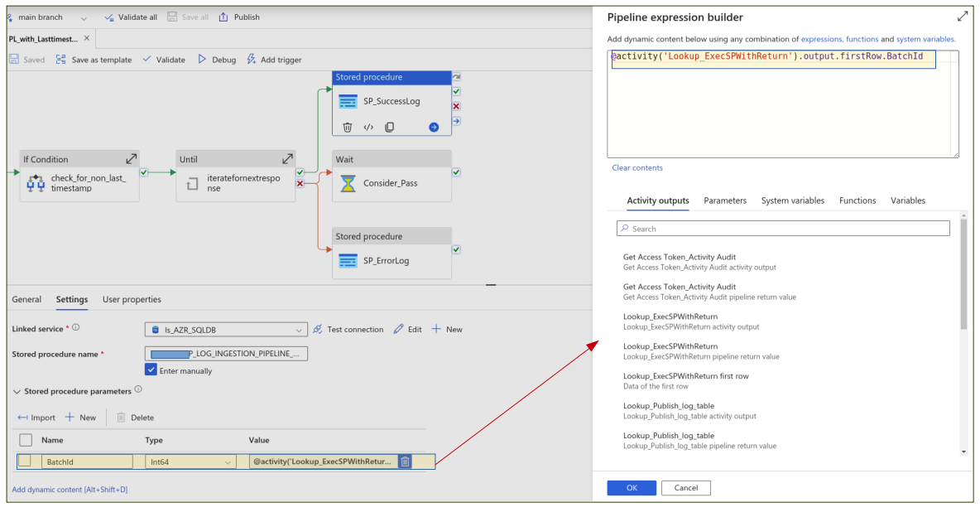
Task: Click the Consider_Pass success checkmark connector
Action: tap(456, 172)
